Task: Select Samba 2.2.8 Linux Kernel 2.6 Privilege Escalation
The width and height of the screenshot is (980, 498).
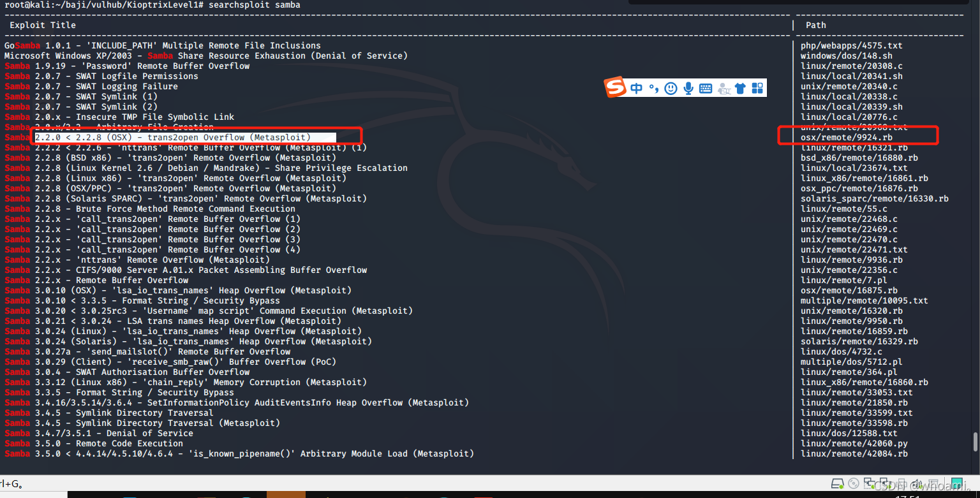Action: [206, 168]
